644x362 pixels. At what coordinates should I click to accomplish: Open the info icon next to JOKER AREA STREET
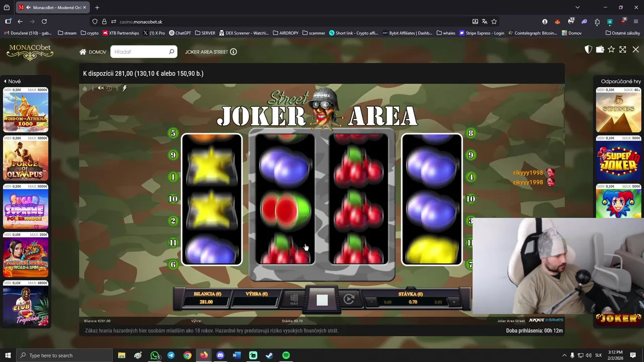pyautogui.click(x=233, y=52)
